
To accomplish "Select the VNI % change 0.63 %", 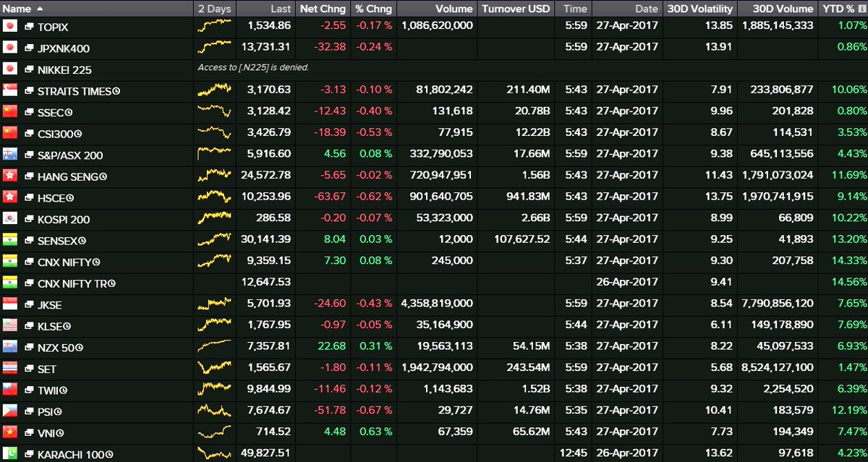I will (375, 432).
